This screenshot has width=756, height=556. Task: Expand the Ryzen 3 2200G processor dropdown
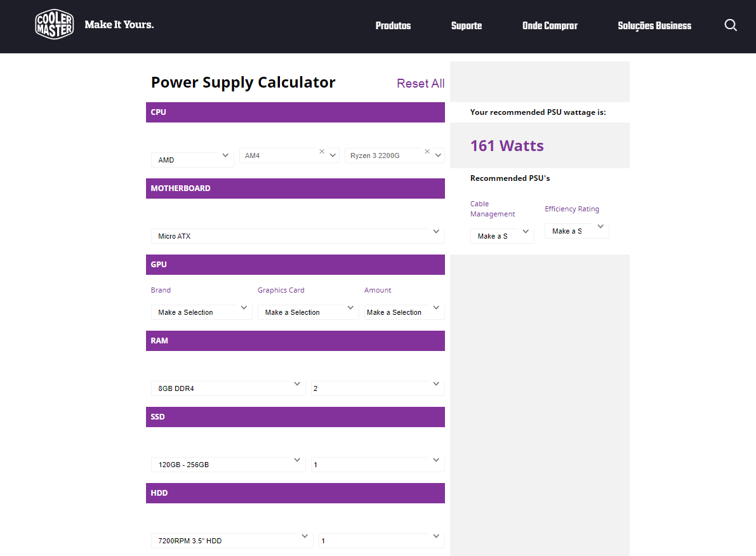point(438,156)
